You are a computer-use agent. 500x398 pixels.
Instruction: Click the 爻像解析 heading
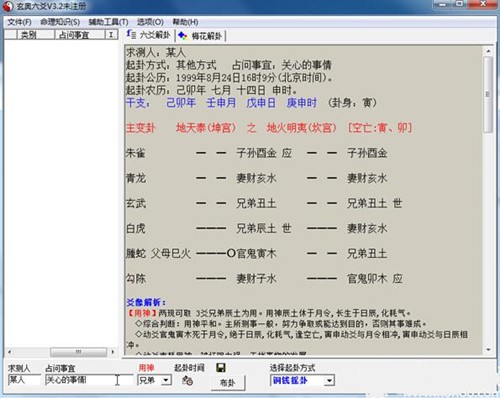click(x=146, y=303)
